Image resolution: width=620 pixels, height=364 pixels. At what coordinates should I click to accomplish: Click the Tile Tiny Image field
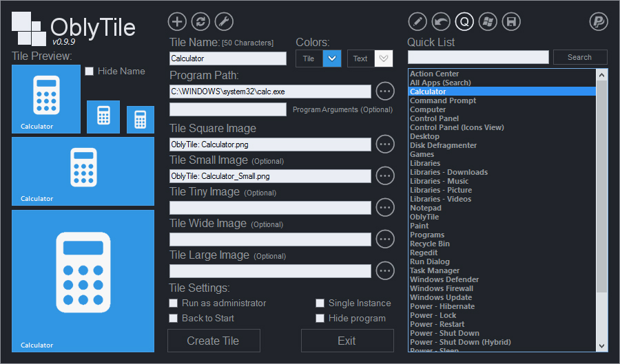pyautogui.click(x=270, y=208)
